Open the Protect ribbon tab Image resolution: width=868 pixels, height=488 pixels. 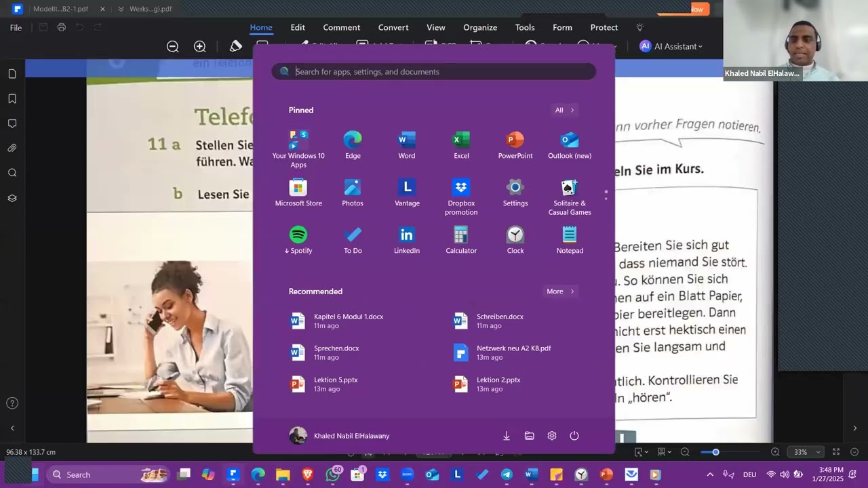(x=604, y=28)
